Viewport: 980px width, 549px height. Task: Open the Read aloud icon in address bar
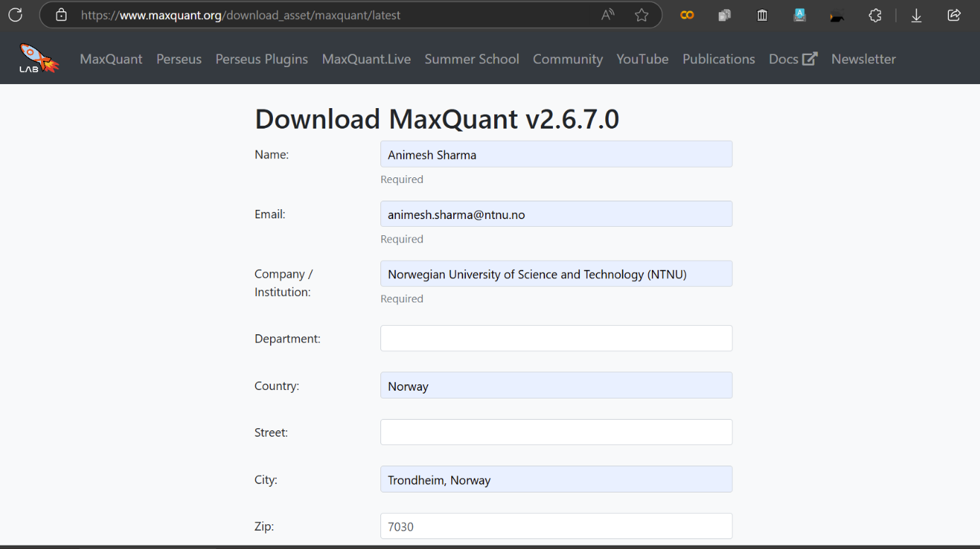click(608, 15)
